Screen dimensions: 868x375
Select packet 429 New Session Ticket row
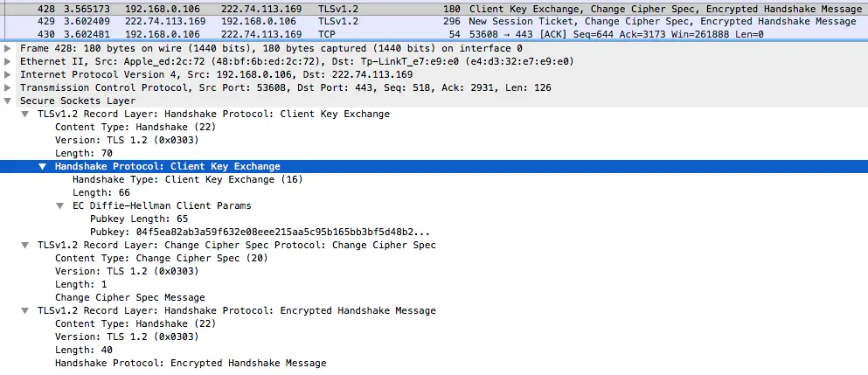click(434, 21)
